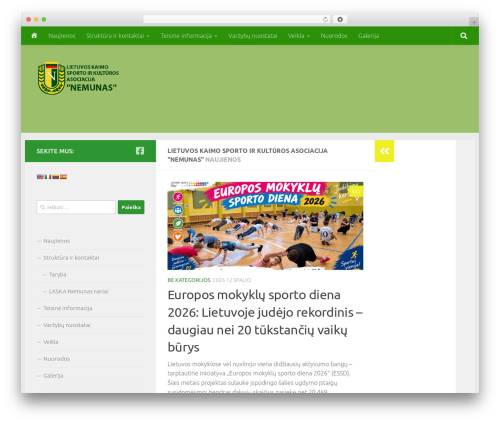Open sidebar Varžybų nuostatai link
Screen dimensions: 500x423
(x=67, y=325)
